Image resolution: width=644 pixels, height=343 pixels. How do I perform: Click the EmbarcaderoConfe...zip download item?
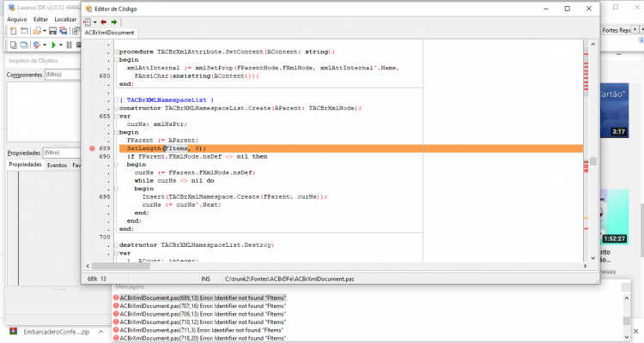(51, 332)
